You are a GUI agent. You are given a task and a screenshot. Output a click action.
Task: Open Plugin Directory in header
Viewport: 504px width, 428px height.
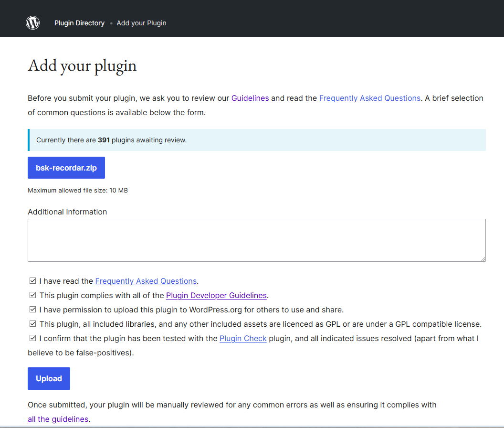(79, 23)
